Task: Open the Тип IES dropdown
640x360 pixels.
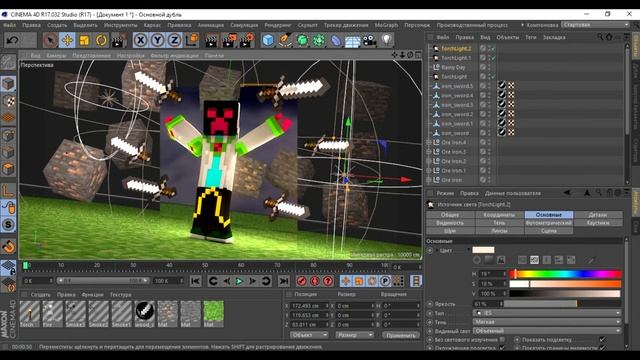Action: [x=547, y=313]
